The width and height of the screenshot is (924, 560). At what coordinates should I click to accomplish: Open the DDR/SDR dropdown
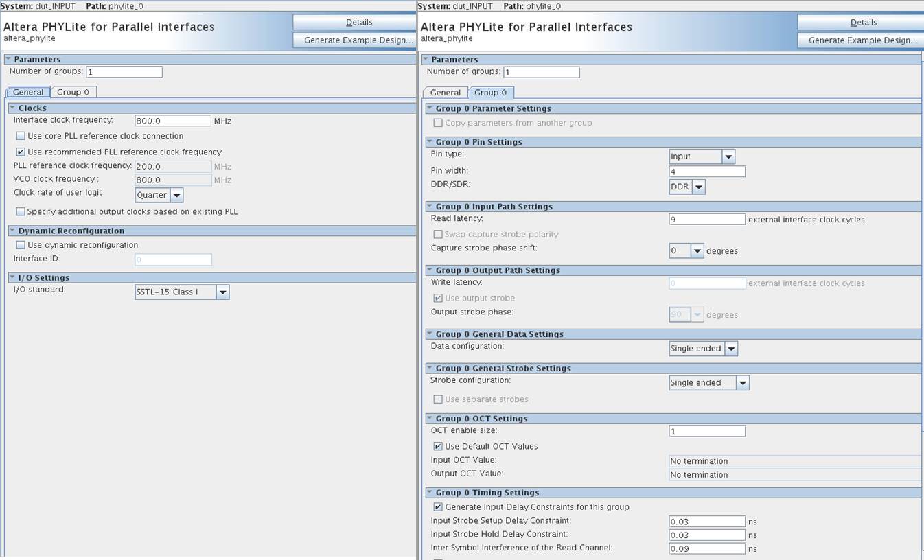(687, 187)
